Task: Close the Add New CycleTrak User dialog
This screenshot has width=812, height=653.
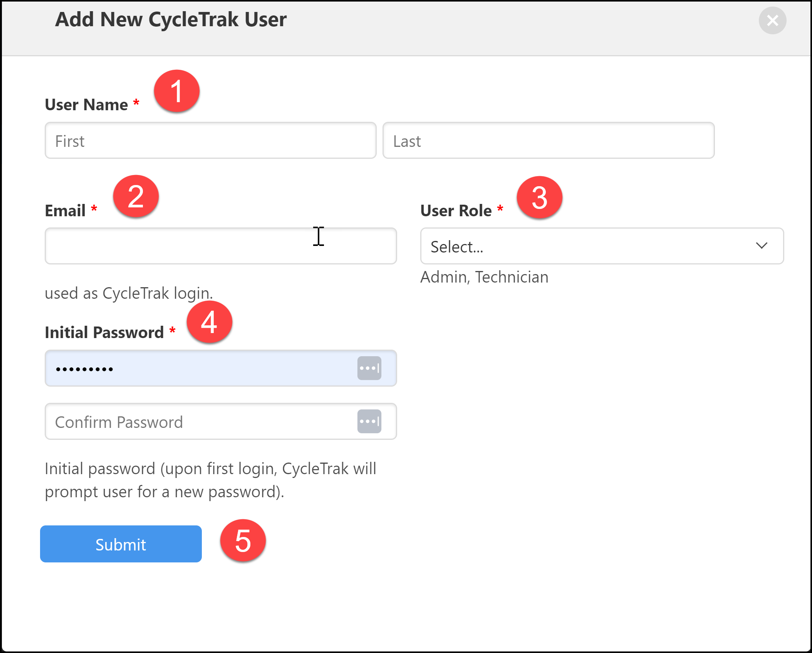Action: pos(772,20)
